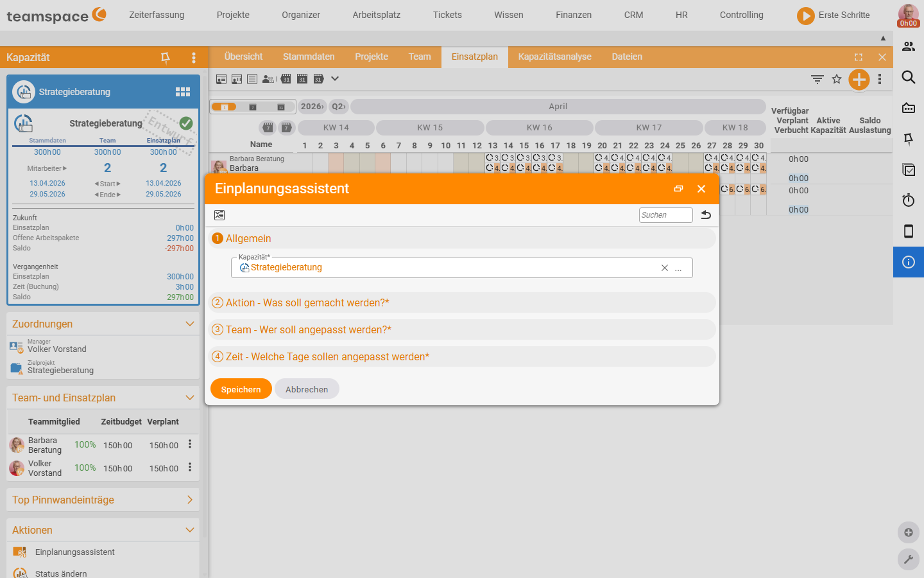
Task: Open Finanzen in top navigation
Action: tap(574, 15)
